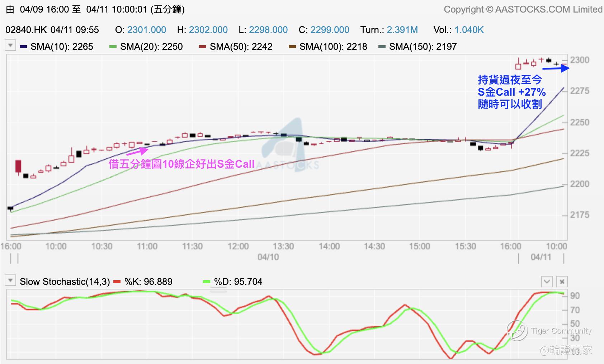This screenshot has height=364, width=604.
Task: Click the close price value 2299.000
Action: 330,30
